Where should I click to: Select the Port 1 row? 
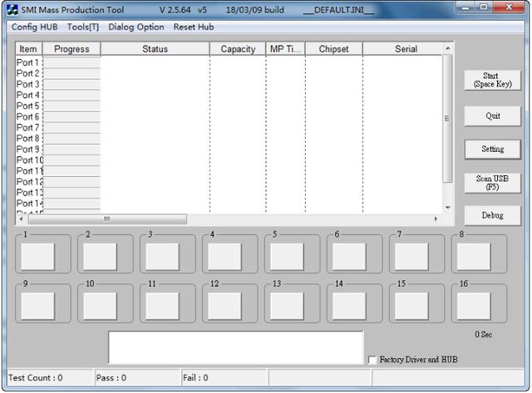(229, 62)
